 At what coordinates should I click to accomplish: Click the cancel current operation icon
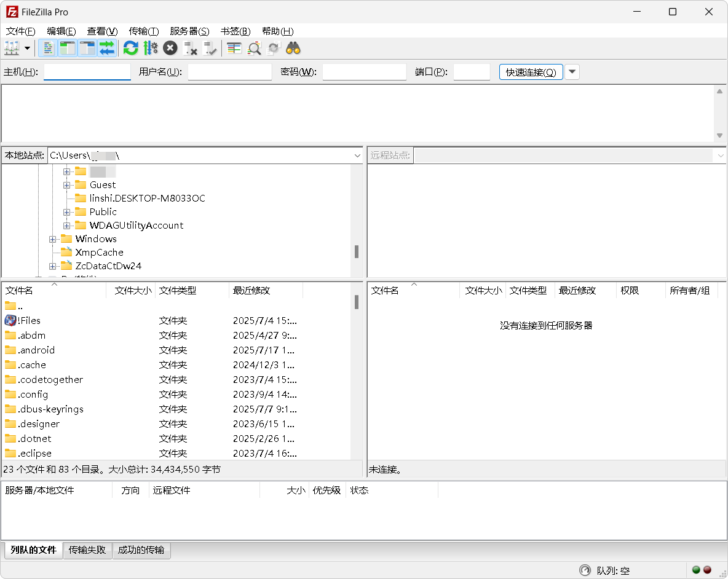tap(170, 48)
